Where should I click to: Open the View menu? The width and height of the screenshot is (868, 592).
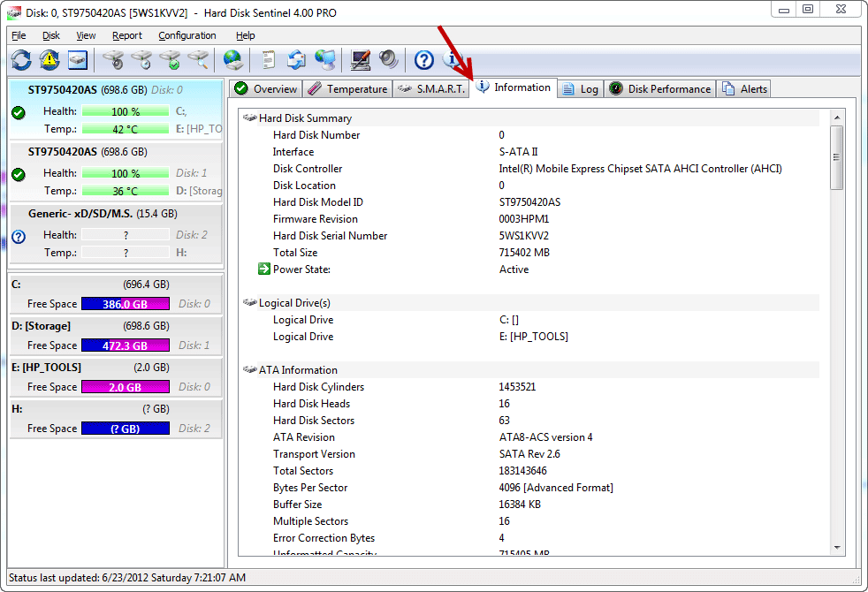click(x=86, y=35)
